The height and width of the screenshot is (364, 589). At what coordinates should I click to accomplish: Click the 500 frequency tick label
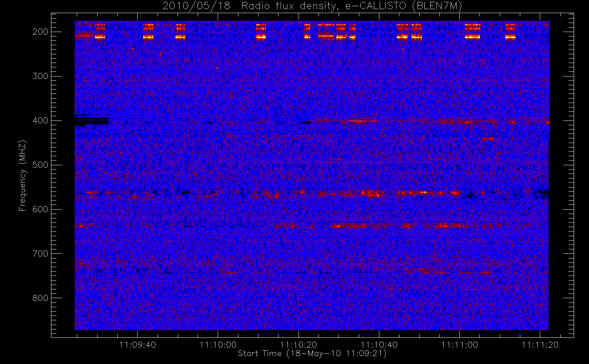(x=40, y=165)
